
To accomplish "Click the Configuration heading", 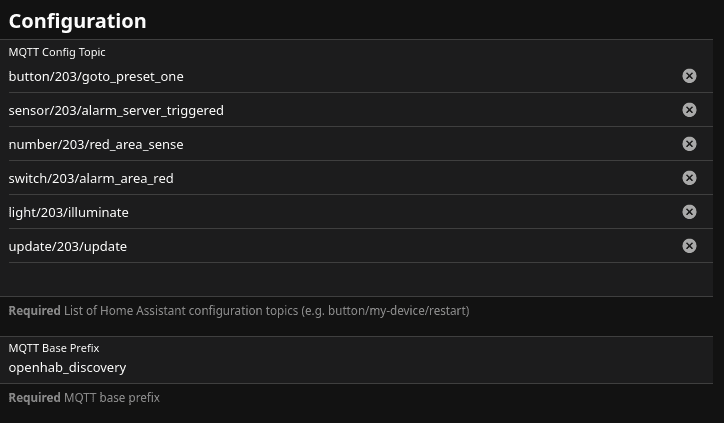I will tap(77, 21).
